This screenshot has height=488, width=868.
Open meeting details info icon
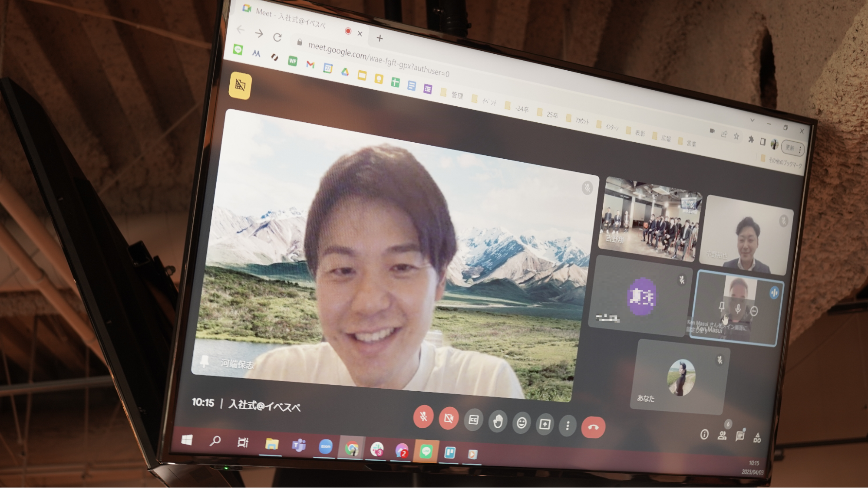click(704, 434)
